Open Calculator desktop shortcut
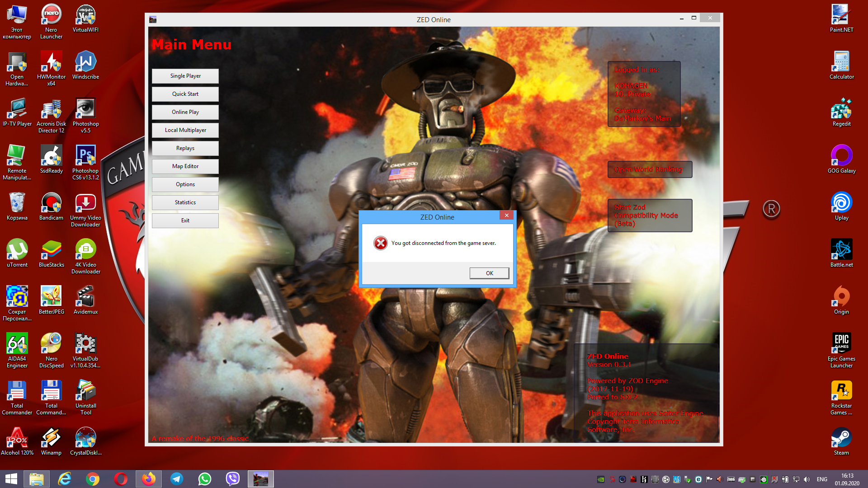The width and height of the screenshot is (868, 488). (x=841, y=66)
